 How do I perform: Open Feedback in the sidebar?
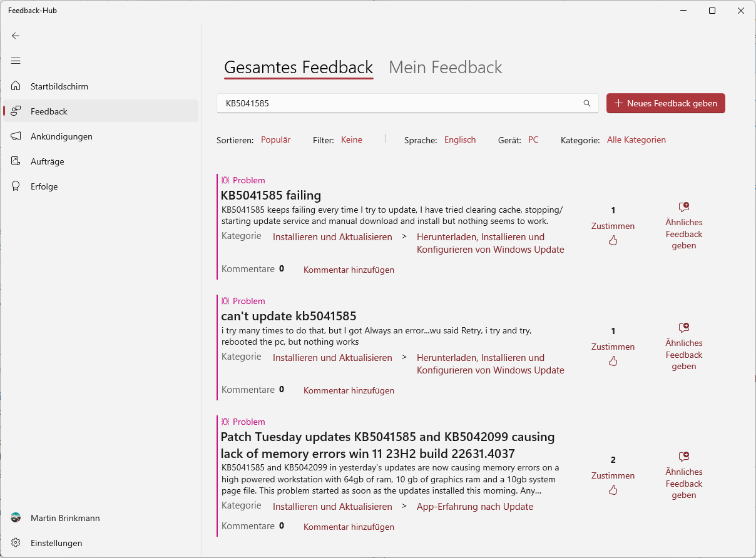pos(101,111)
